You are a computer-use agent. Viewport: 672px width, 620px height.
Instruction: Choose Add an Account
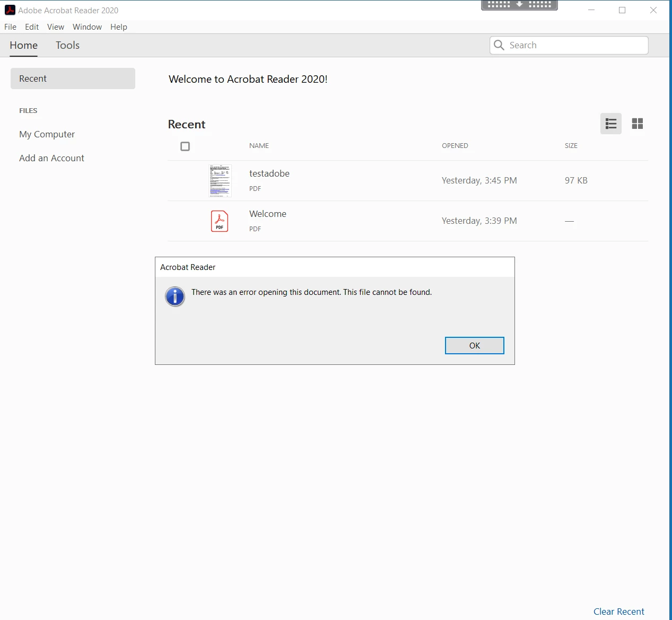pos(52,158)
